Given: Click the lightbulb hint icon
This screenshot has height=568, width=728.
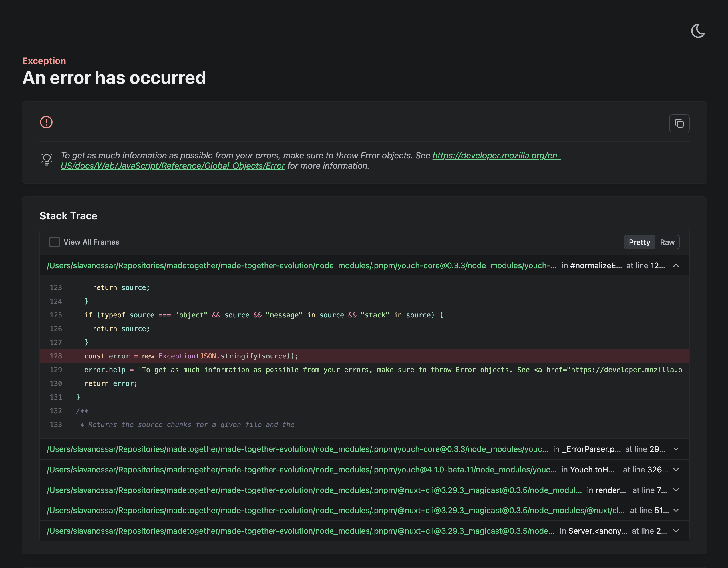Looking at the screenshot, I should 47,160.
